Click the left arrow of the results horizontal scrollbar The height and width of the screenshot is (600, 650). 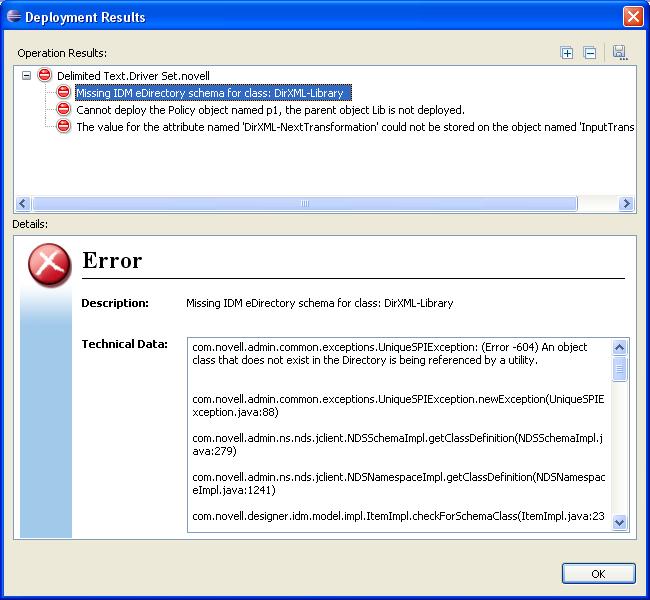click(22, 204)
